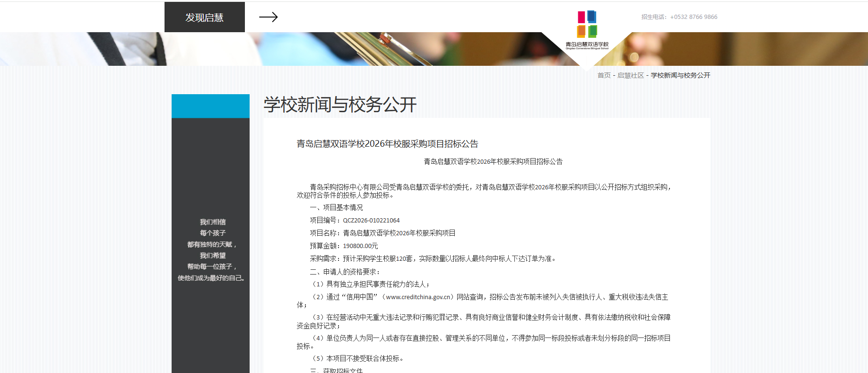Click sidebar slogan line 帮助每一位孩子

[212, 266]
